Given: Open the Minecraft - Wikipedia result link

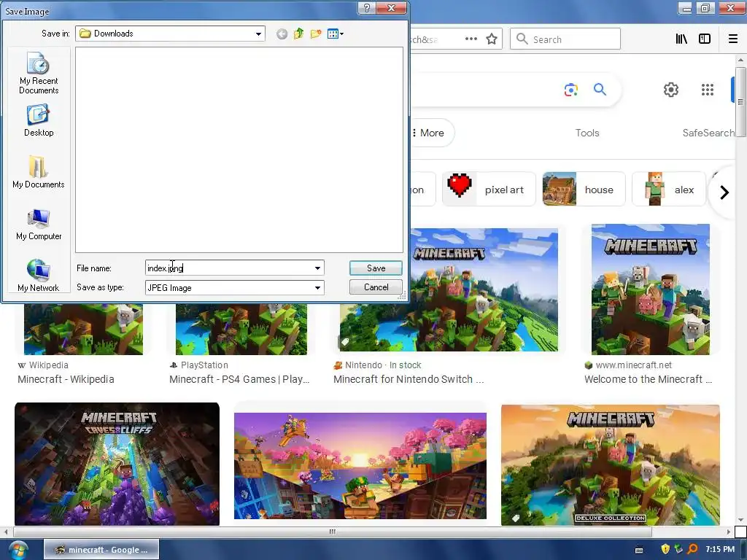Looking at the screenshot, I should pyautogui.click(x=66, y=379).
